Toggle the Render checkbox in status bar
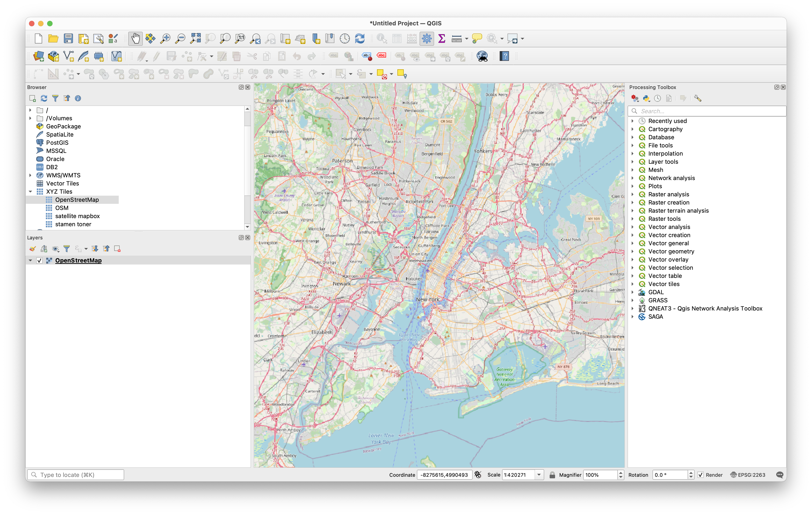The image size is (812, 515). (700, 474)
